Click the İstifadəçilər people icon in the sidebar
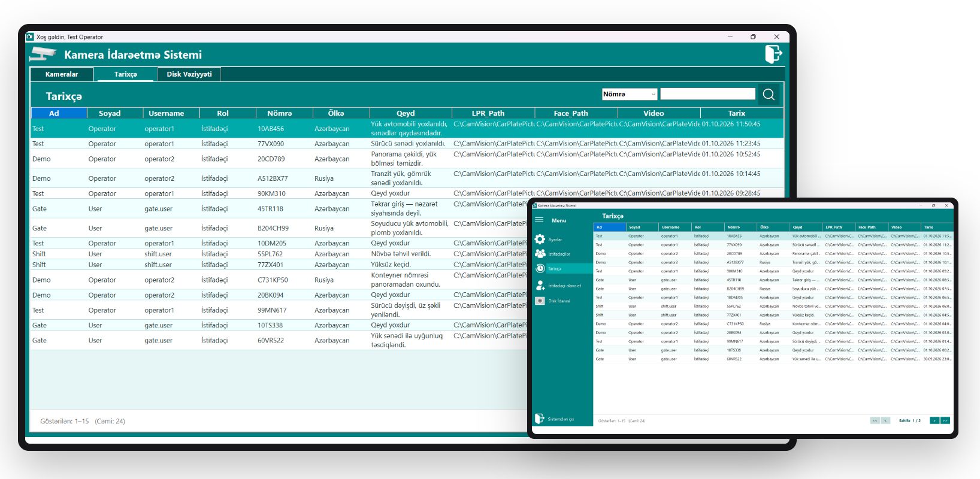 tap(540, 254)
